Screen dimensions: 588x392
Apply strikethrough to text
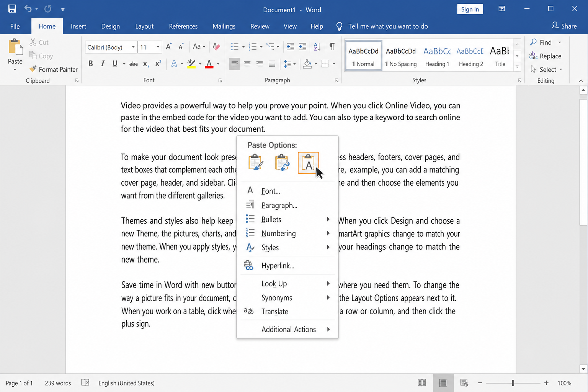(x=134, y=64)
